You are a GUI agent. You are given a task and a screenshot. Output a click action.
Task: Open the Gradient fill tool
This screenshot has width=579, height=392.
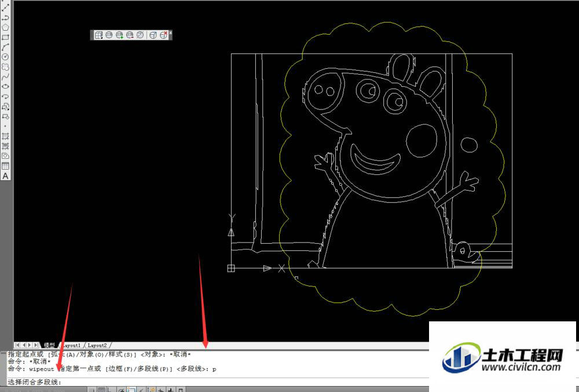5,146
